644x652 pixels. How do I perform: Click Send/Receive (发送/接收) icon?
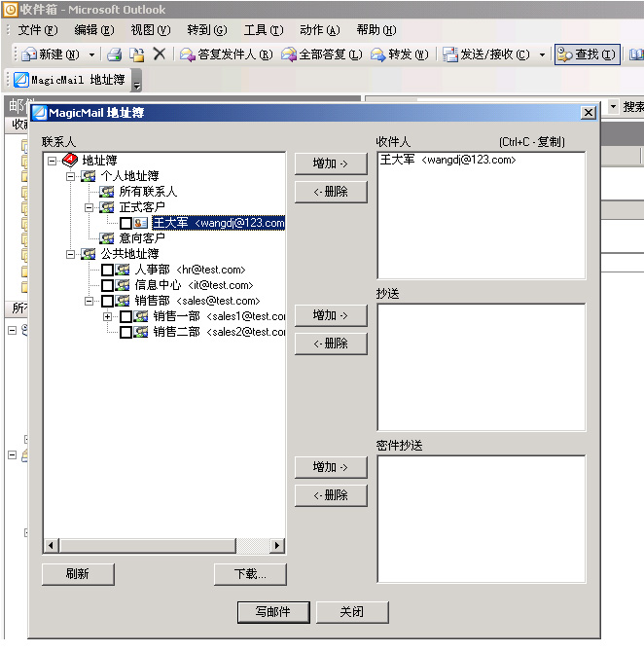click(x=450, y=54)
